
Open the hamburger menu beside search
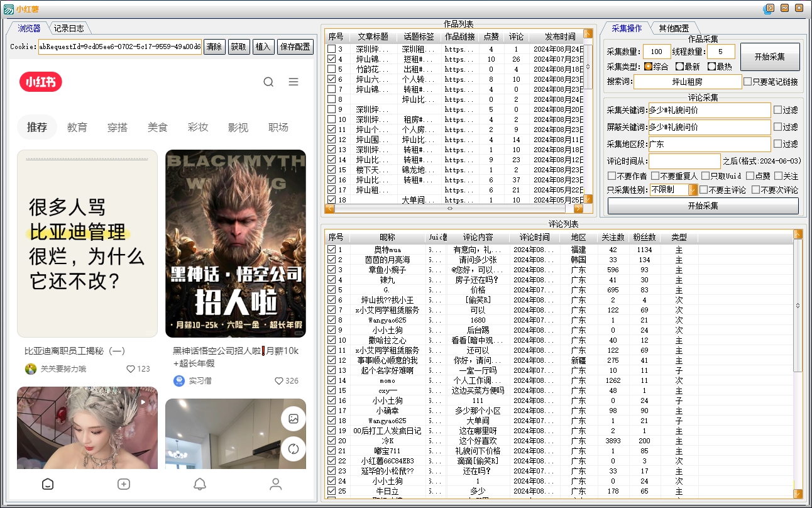pos(294,82)
